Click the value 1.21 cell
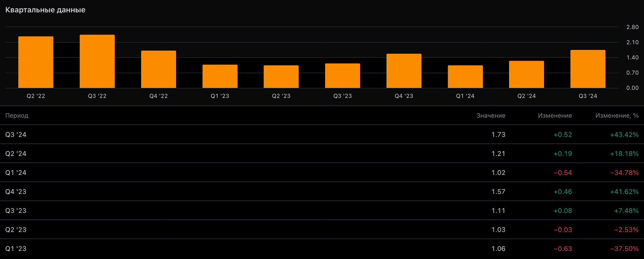The image size is (644, 259). click(498, 154)
